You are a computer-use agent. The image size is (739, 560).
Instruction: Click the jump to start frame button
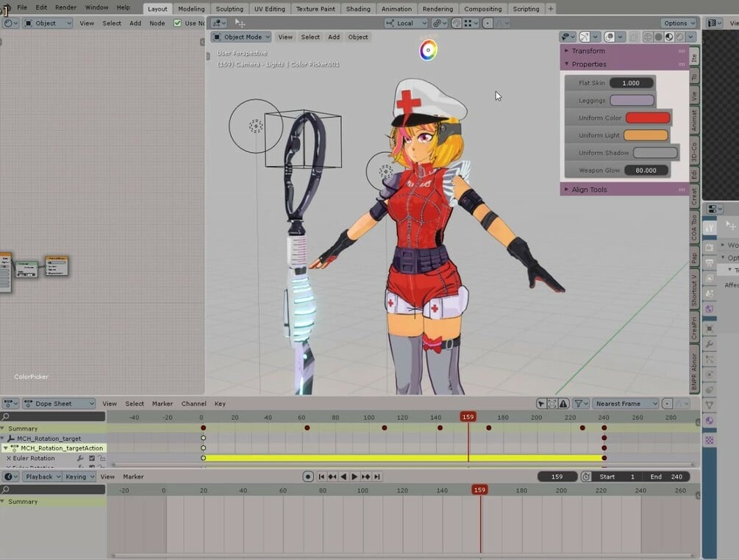321,477
